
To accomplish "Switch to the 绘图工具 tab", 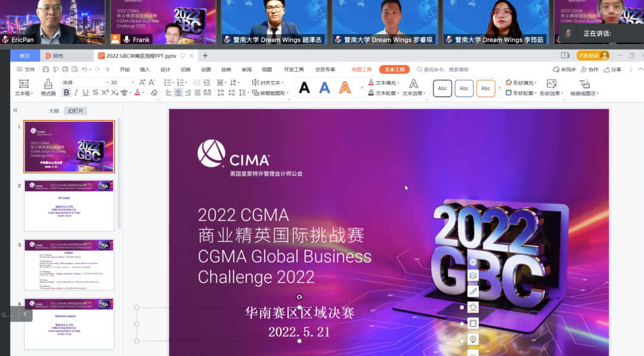I will tap(361, 69).
